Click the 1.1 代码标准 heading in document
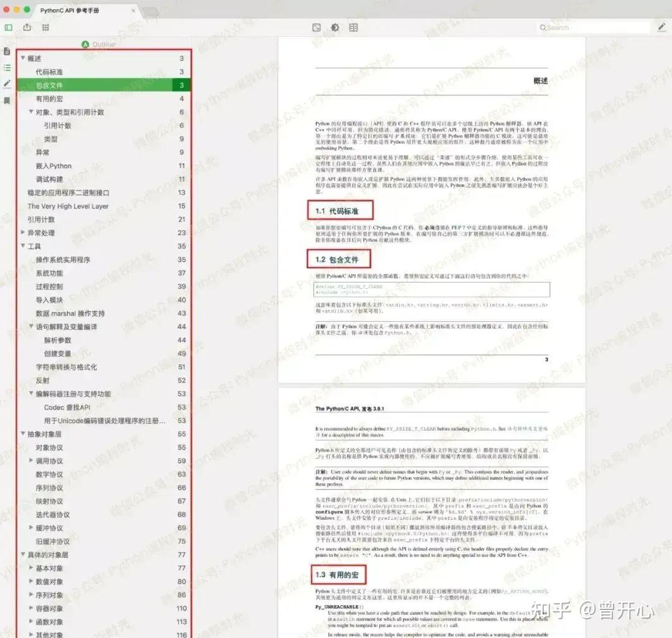Screen dimensions: 672x638 click(x=337, y=211)
